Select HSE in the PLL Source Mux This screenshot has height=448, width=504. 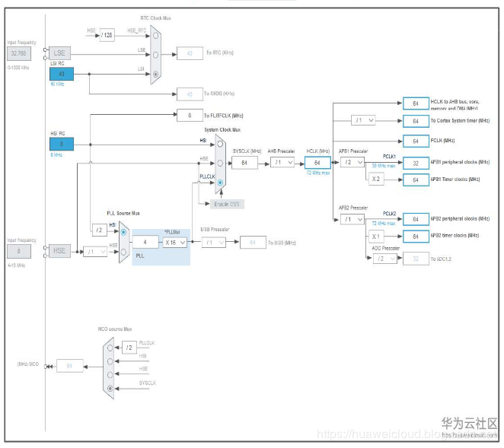[123, 252]
